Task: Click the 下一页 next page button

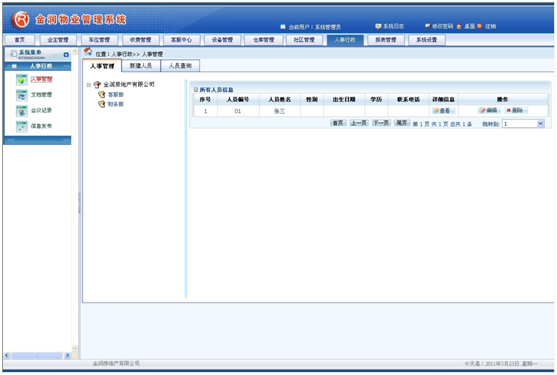Action: pyautogui.click(x=381, y=123)
